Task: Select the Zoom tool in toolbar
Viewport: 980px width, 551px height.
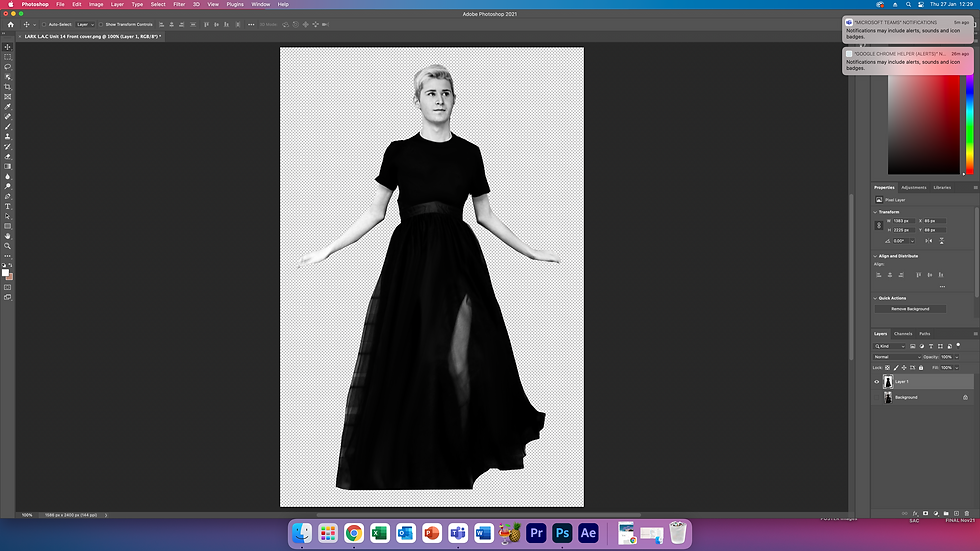Action: coord(8,245)
